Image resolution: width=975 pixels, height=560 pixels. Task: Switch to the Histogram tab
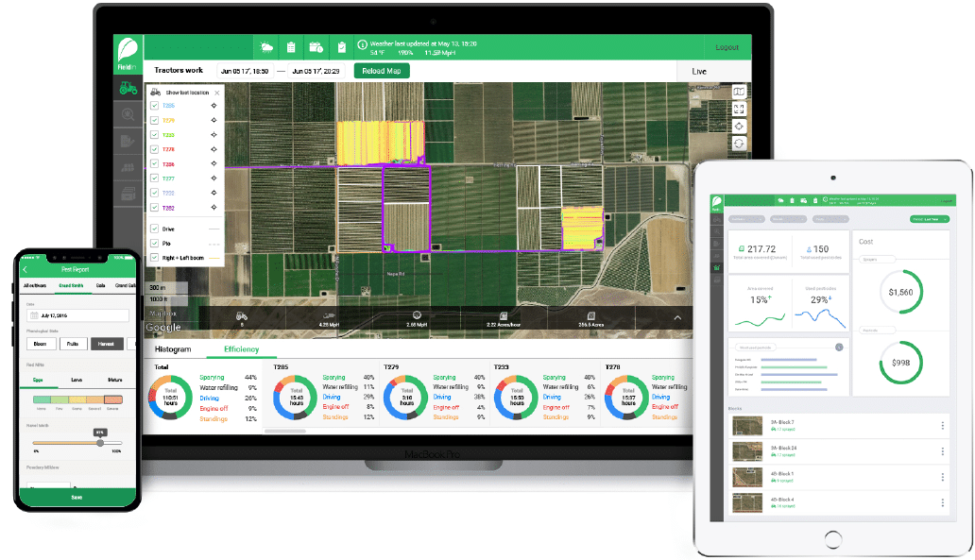click(x=173, y=349)
